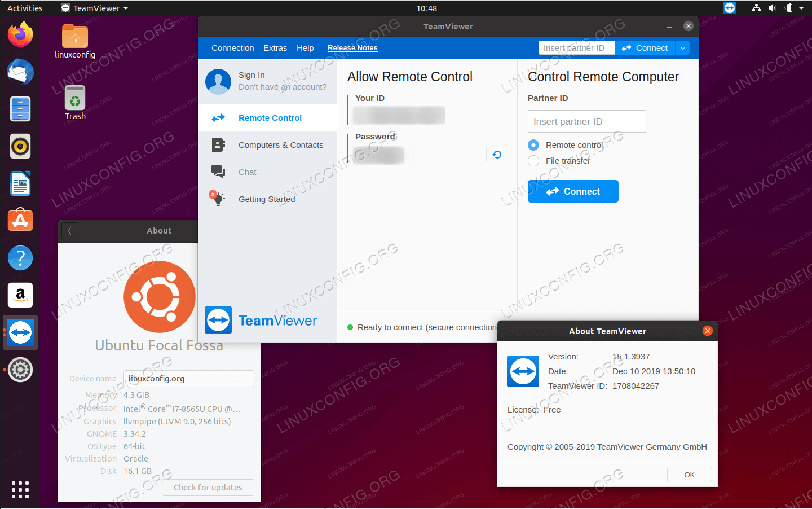Open the Extras menu
Screen dimensions: 812x509
click(x=275, y=48)
